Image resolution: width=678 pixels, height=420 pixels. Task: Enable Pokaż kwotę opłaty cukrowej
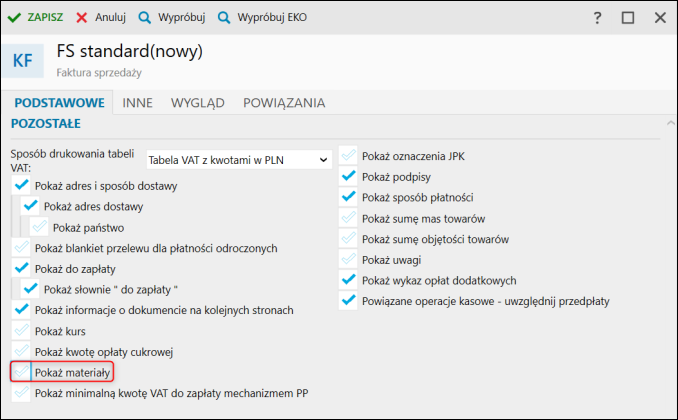coord(21,352)
